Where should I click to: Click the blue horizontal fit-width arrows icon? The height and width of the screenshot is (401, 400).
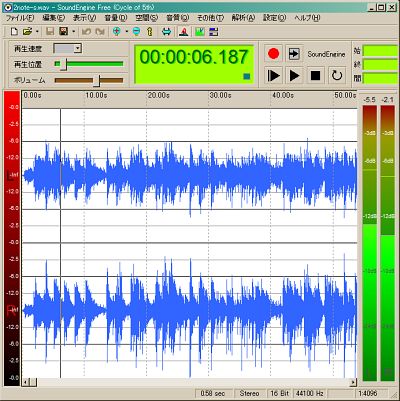point(166,32)
